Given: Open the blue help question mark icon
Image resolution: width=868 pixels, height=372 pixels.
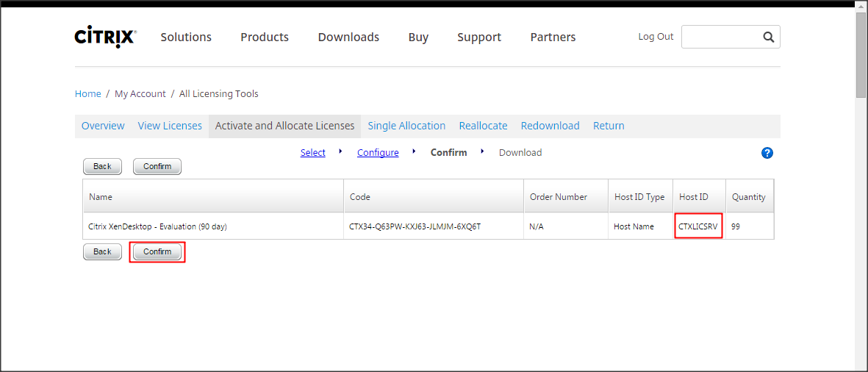Looking at the screenshot, I should (x=767, y=153).
